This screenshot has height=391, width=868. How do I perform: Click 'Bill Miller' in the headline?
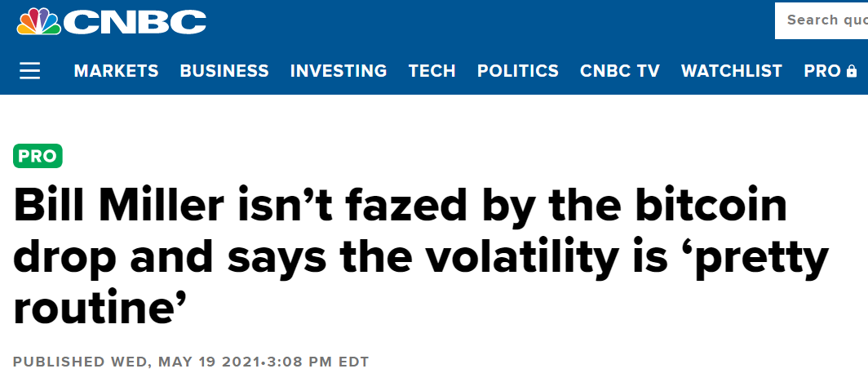click(x=119, y=206)
